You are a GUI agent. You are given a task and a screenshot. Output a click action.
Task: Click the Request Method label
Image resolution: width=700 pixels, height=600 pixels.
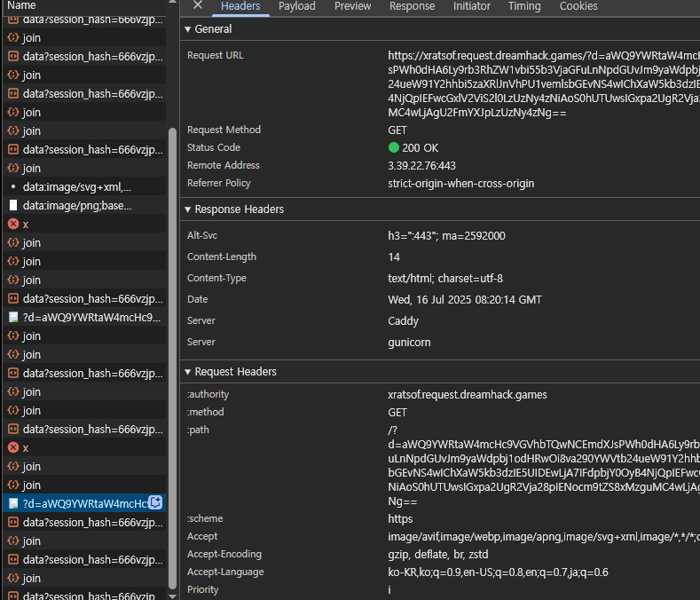tap(224, 130)
